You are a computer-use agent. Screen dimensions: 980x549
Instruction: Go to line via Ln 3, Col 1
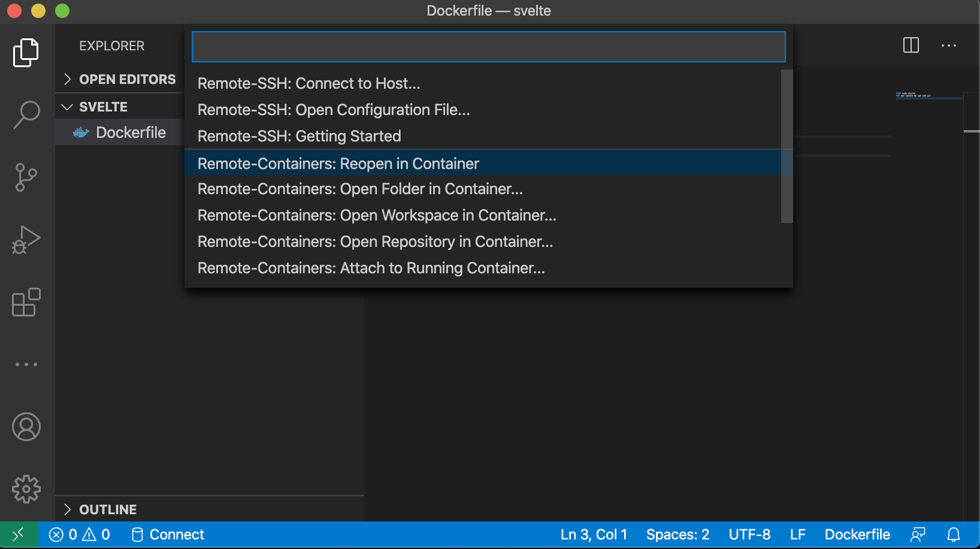pos(594,534)
